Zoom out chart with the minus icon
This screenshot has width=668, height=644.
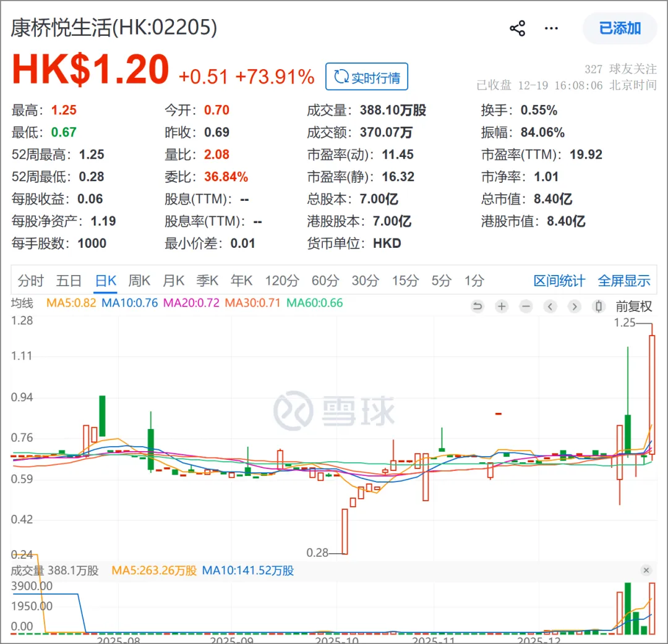[526, 306]
